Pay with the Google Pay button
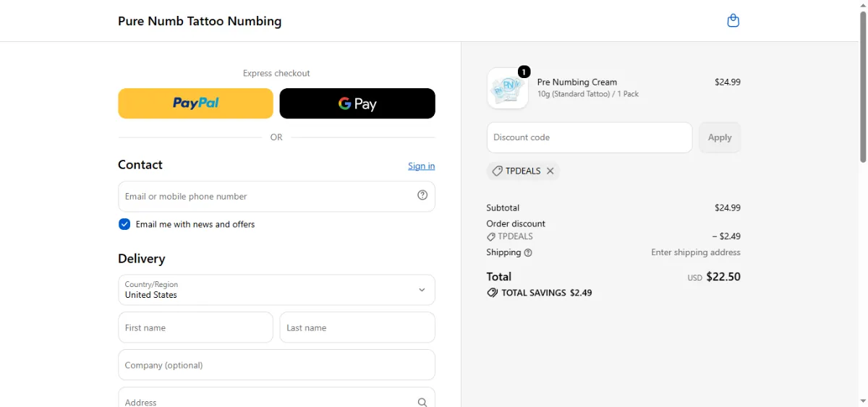 point(357,103)
